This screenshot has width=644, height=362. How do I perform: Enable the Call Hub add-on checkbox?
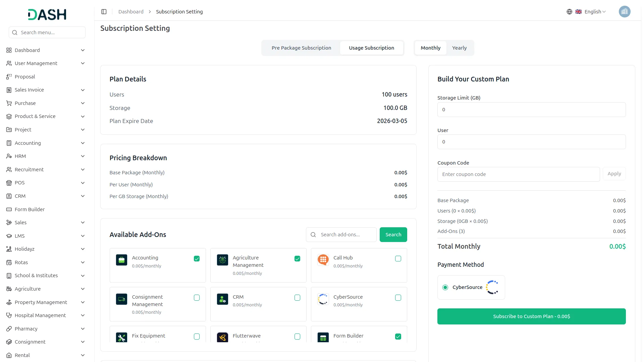[398, 258]
